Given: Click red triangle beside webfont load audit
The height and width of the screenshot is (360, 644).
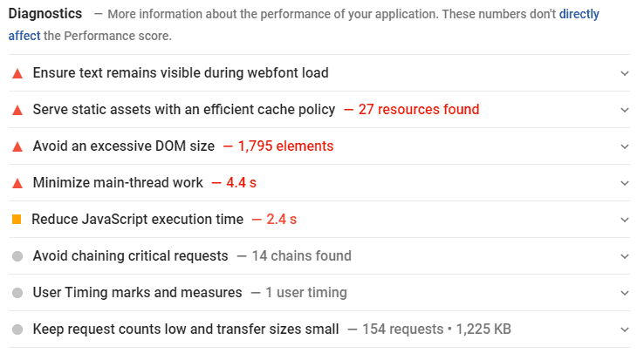Looking at the screenshot, I should [x=17, y=73].
